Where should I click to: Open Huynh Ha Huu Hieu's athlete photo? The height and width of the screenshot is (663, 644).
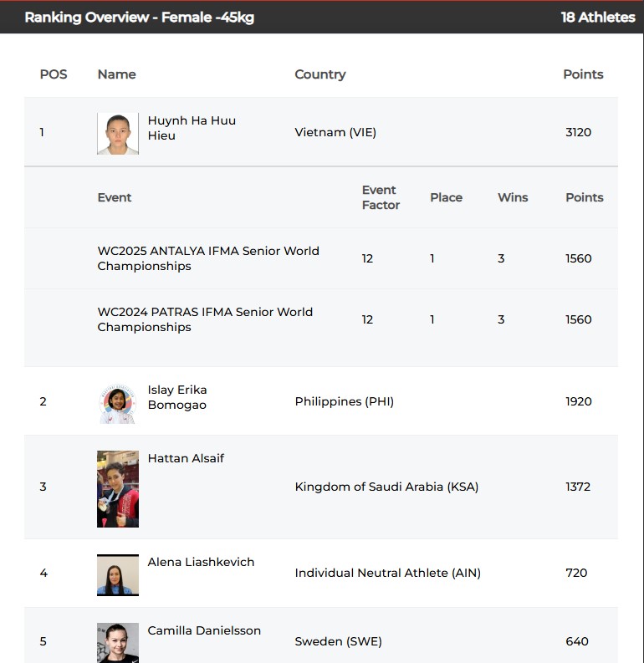point(118,134)
